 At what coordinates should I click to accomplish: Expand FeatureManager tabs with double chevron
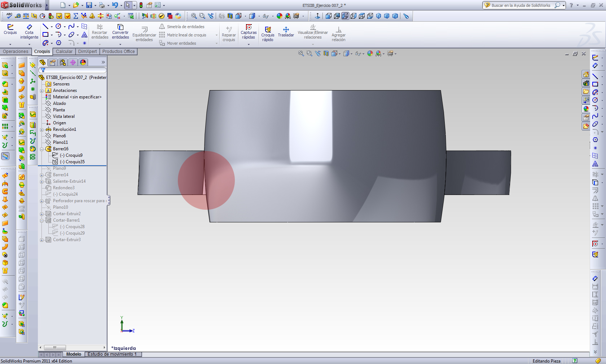tap(103, 62)
